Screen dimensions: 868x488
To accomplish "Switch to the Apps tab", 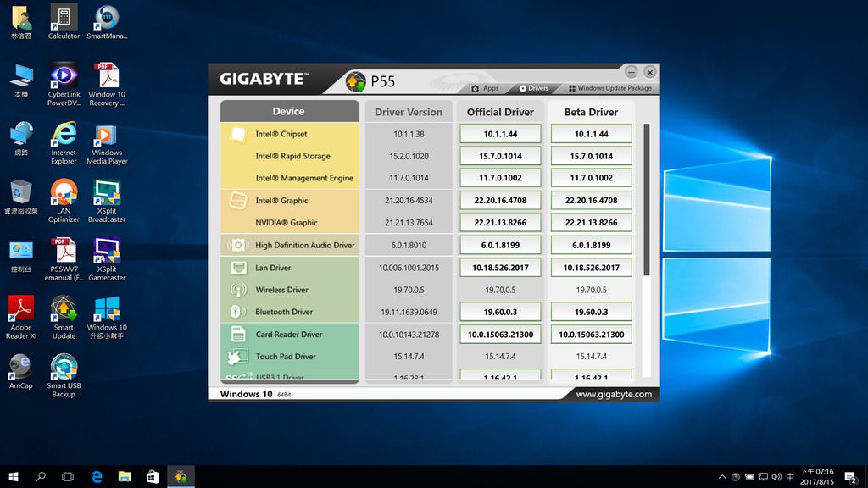I will point(485,88).
